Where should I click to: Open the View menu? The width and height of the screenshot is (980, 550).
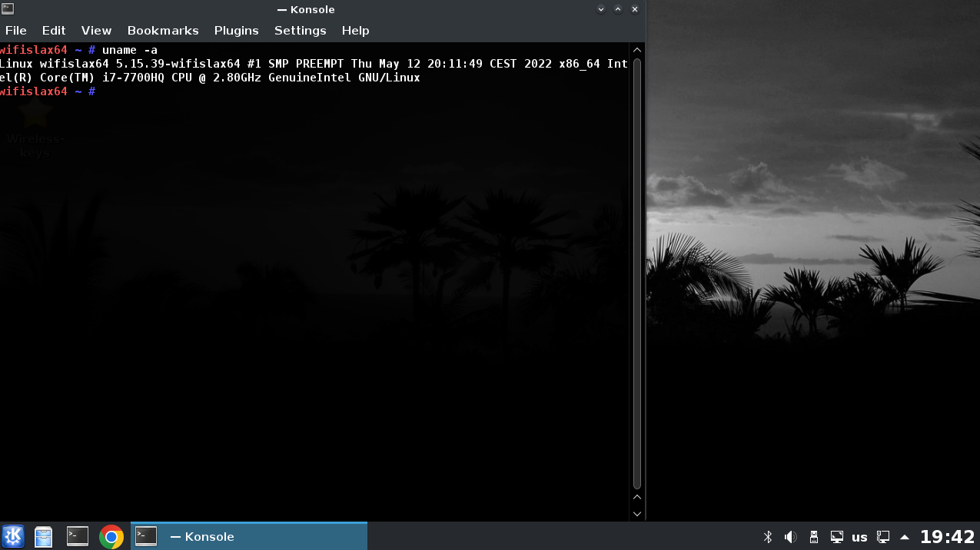(97, 31)
